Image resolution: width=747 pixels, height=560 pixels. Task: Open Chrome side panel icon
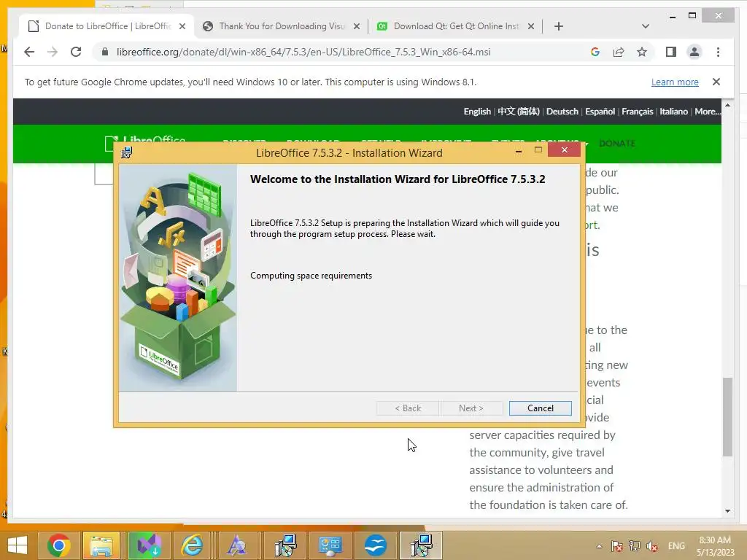(671, 52)
